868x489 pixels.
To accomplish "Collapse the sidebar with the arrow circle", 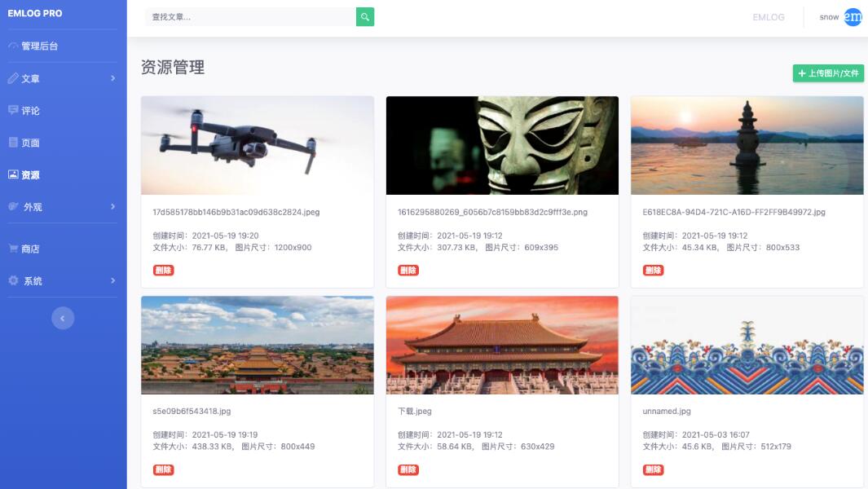I will (63, 318).
